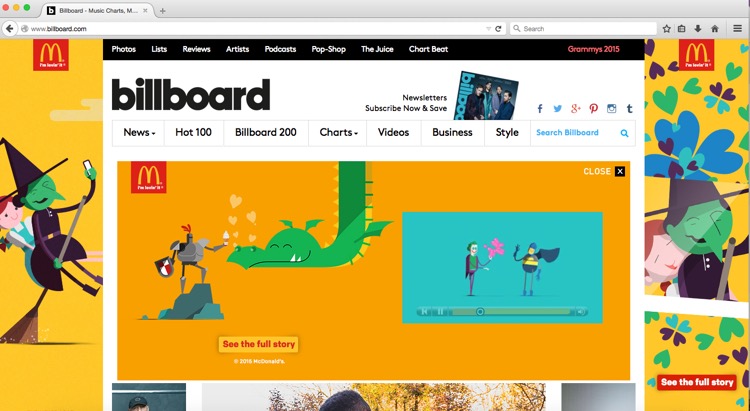Click the billboard logo

coord(191,95)
